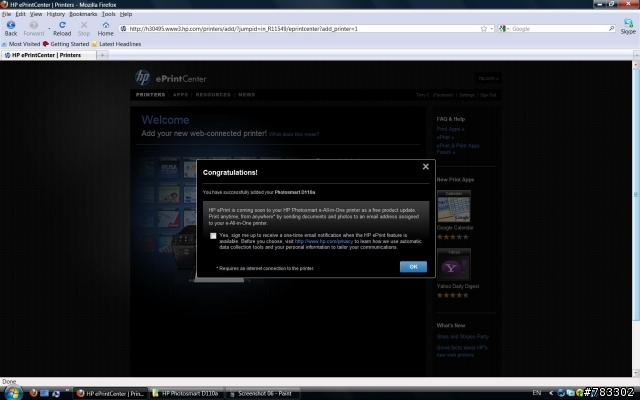Screen dimensions: 640x400
Task: Switch to HP Photosmart D110a taskbar window
Action: tap(186, 393)
